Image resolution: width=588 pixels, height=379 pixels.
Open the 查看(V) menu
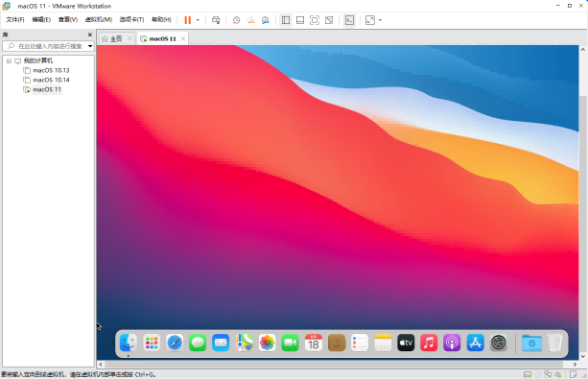(x=68, y=19)
